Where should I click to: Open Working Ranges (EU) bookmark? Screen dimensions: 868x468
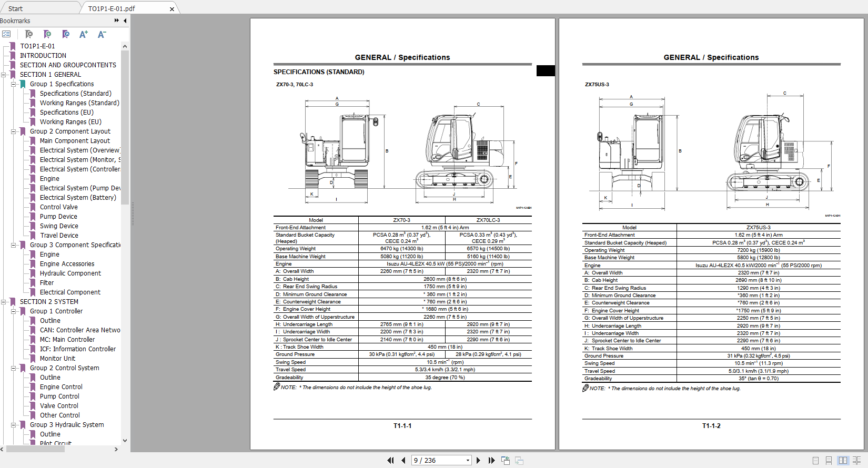(70, 122)
